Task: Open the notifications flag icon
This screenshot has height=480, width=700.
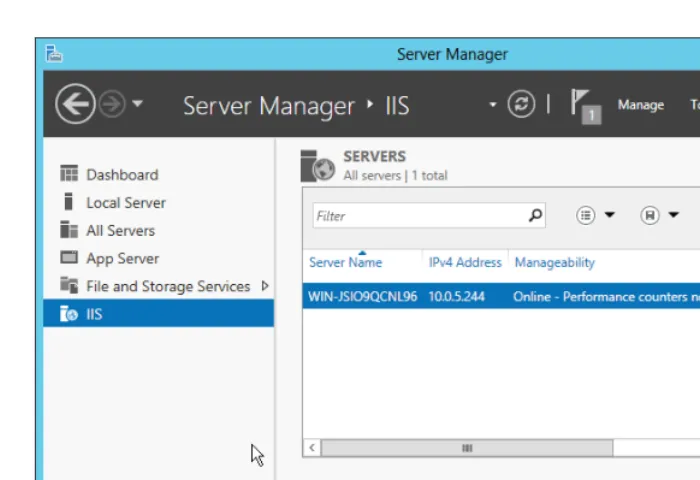Action: pyautogui.click(x=586, y=106)
